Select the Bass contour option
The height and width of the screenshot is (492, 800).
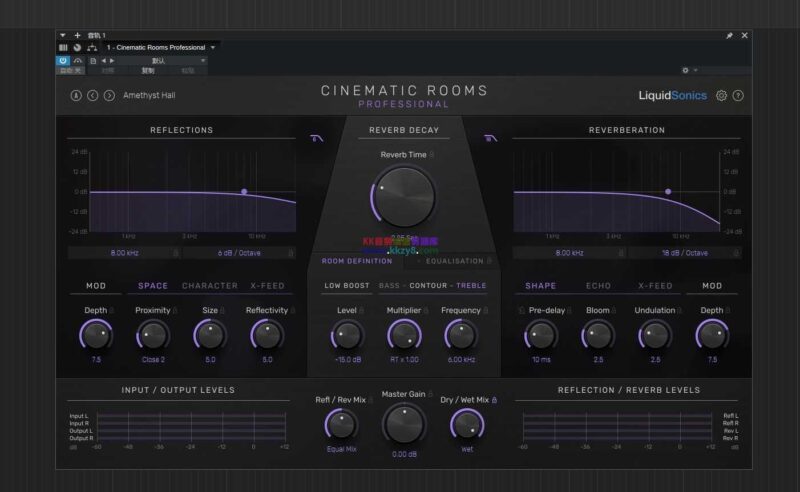[389, 285]
